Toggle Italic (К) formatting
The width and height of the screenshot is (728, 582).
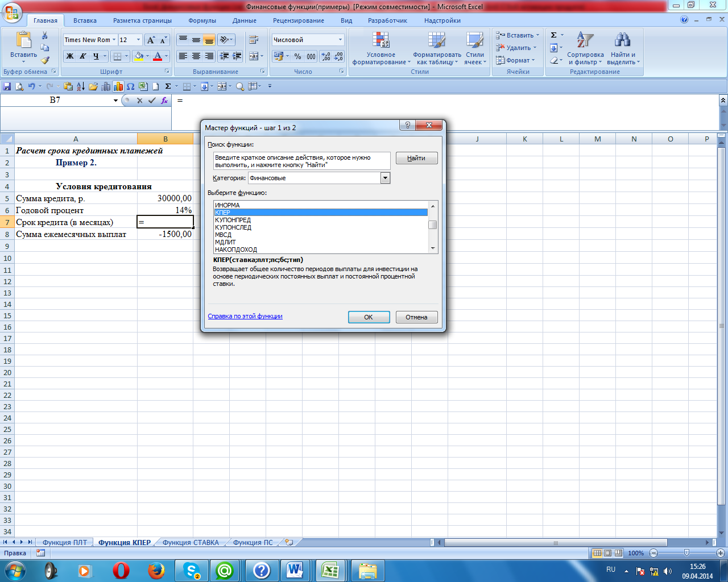coord(83,56)
